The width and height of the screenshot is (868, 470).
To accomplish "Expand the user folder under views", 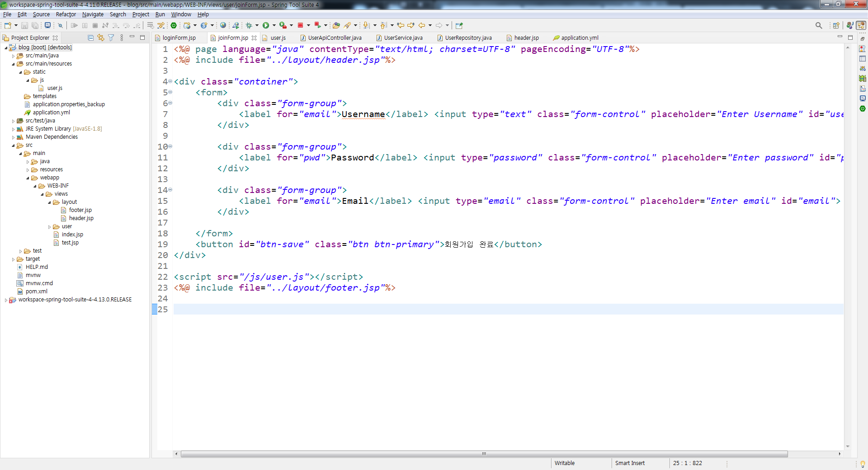I will click(x=49, y=226).
